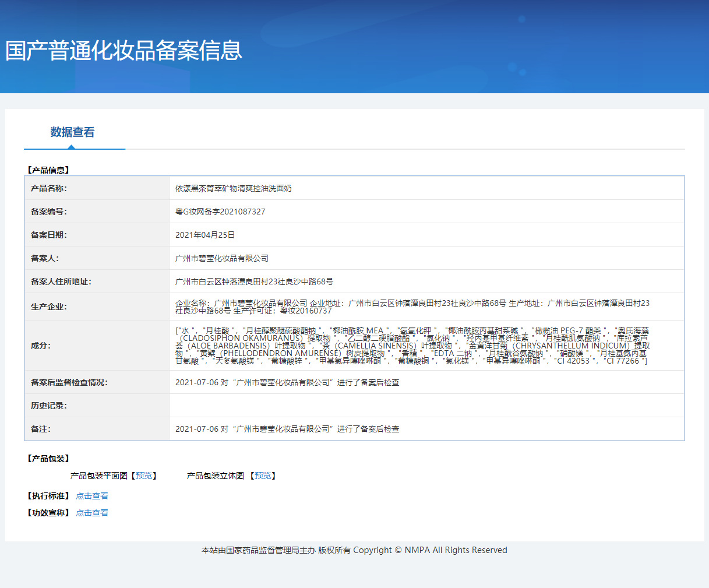Click the 成分 row label
The image size is (709, 588).
point(41,346)
